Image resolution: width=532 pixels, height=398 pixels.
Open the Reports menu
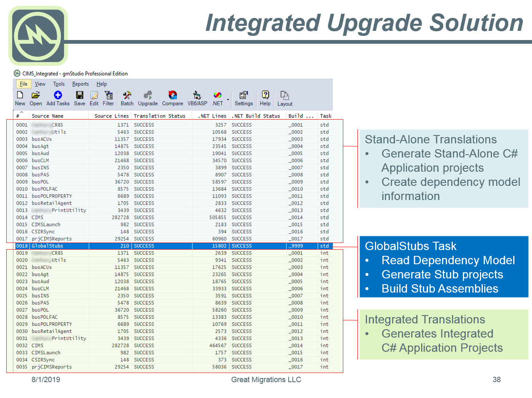point(80,84)
